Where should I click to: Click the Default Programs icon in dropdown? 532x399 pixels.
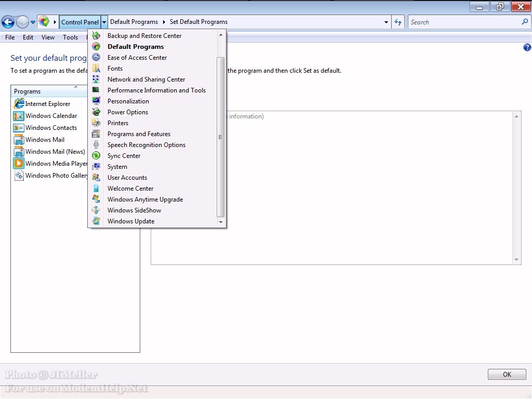96,46
